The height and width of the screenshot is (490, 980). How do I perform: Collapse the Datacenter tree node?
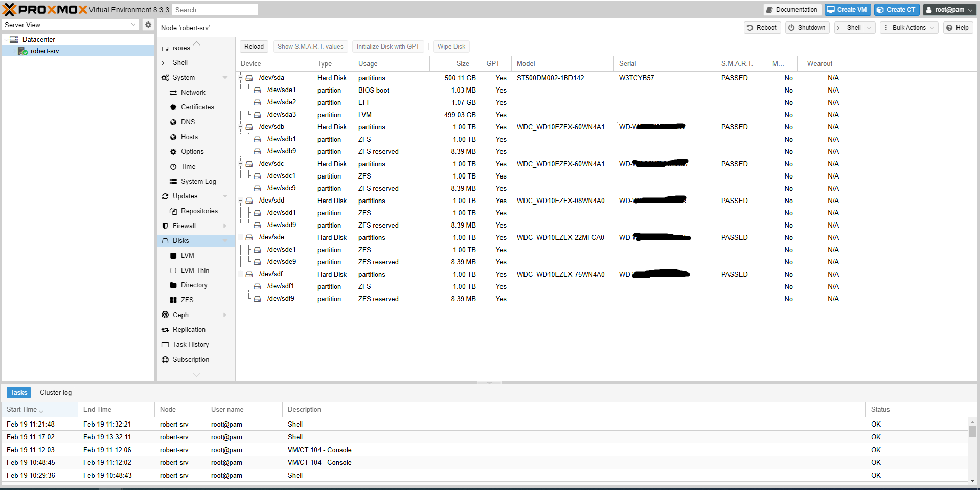[x=6, y=40]
